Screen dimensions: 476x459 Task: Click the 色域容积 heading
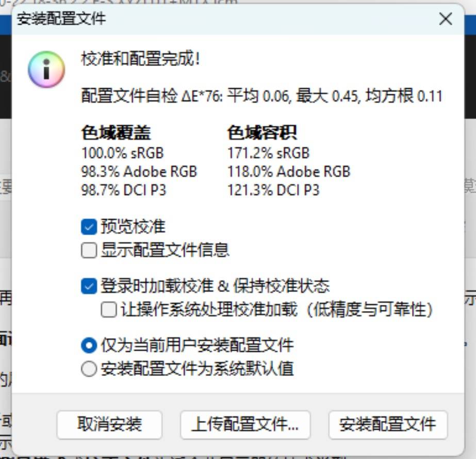point(262,133)
